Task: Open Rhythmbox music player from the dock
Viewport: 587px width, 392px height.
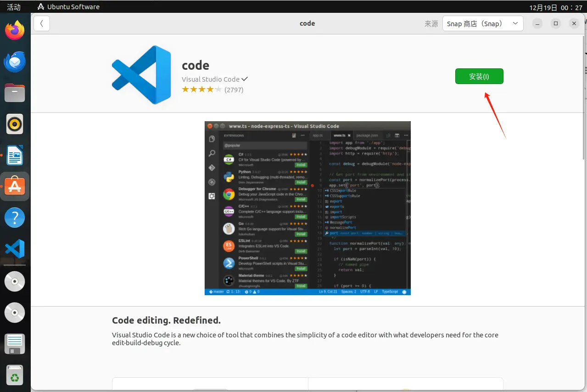Action: tap(15, 124)
